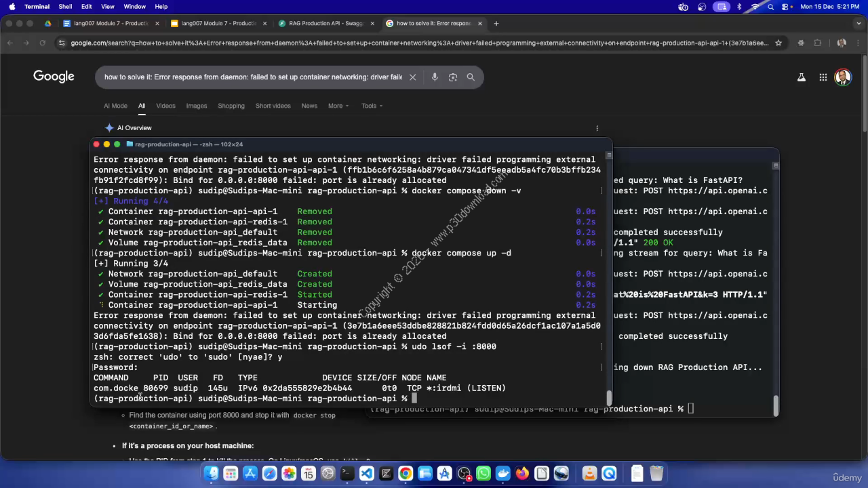Click the terminal window vertical scrollbar
This screenshot has width=868, height=488.
click(609, 396)
